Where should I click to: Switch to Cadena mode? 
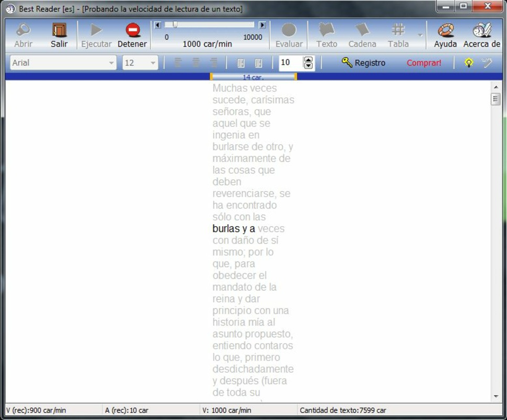pyautogui.click(x=362, y=35)
